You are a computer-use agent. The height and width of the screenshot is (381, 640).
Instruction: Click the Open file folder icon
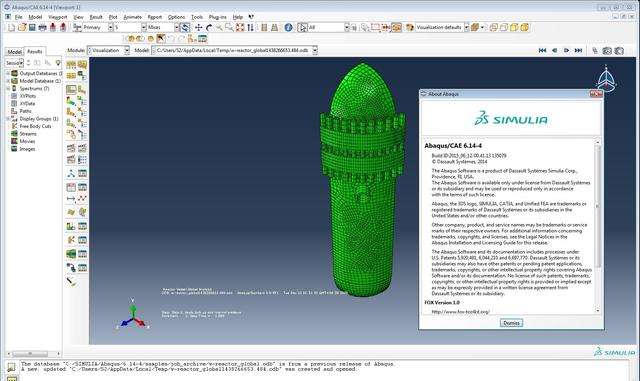22,27
